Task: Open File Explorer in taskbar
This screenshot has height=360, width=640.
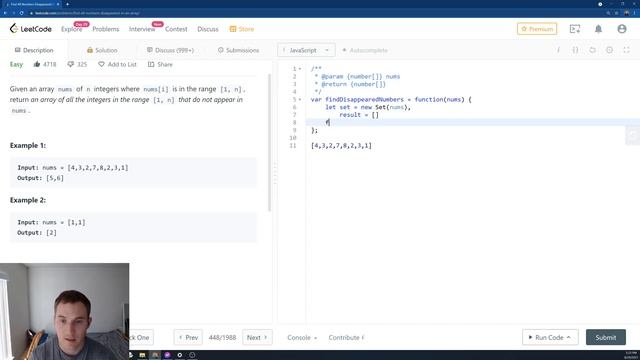Action: [x=142, y=355]
